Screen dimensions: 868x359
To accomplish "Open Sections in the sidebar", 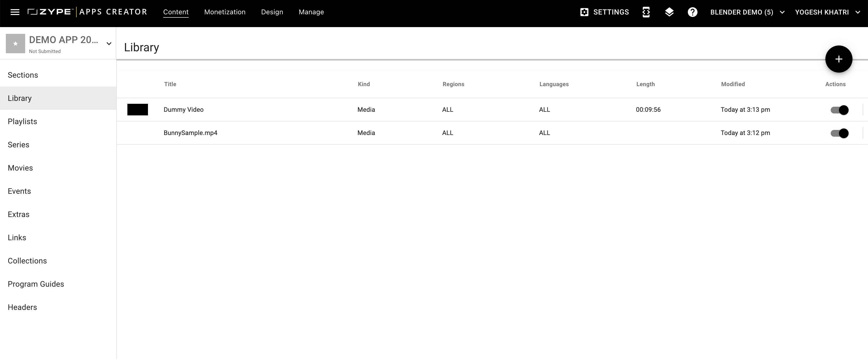I will [58, 75].
